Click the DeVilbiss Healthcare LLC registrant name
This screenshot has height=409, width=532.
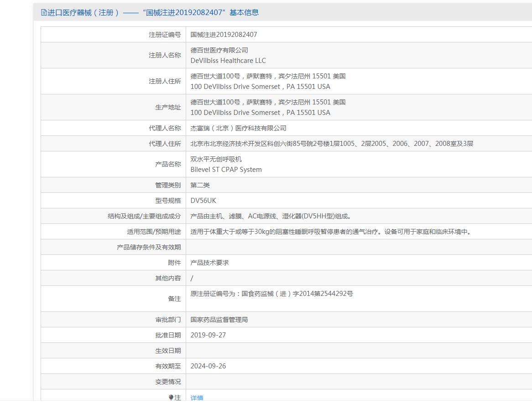pos(228,61)
